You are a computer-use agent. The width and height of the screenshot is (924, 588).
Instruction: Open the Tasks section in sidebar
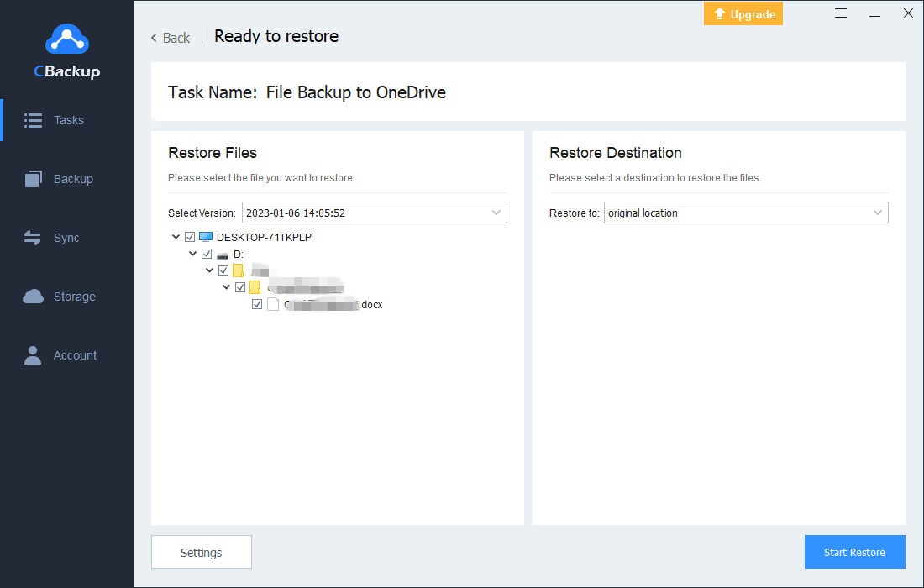click(x=67, y=120)
